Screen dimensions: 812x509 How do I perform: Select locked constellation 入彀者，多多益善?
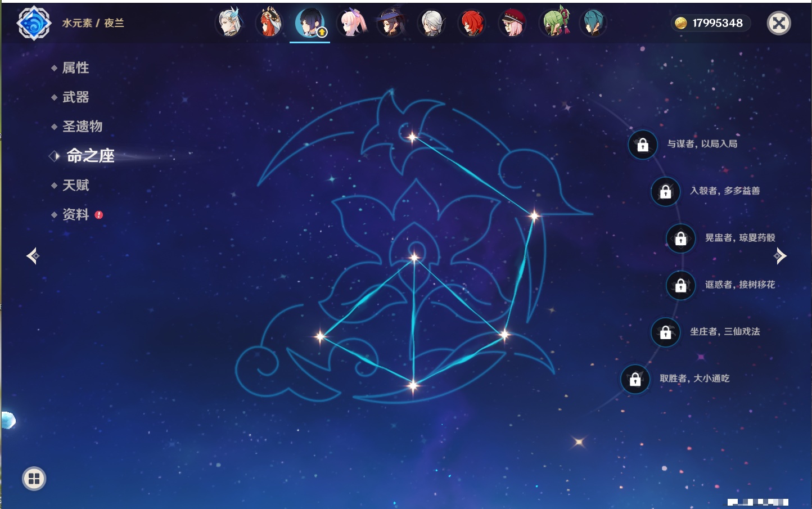point(666,191)
